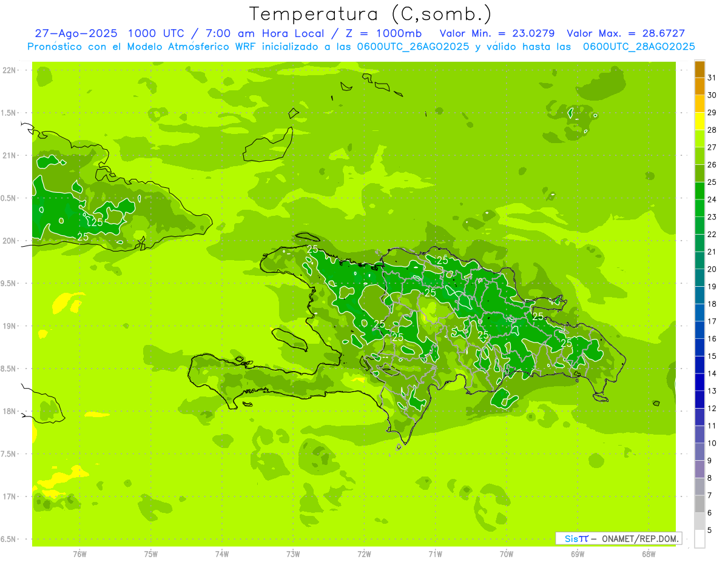
Task: Click the 18N latitude label
Action: tap(9, 411)
